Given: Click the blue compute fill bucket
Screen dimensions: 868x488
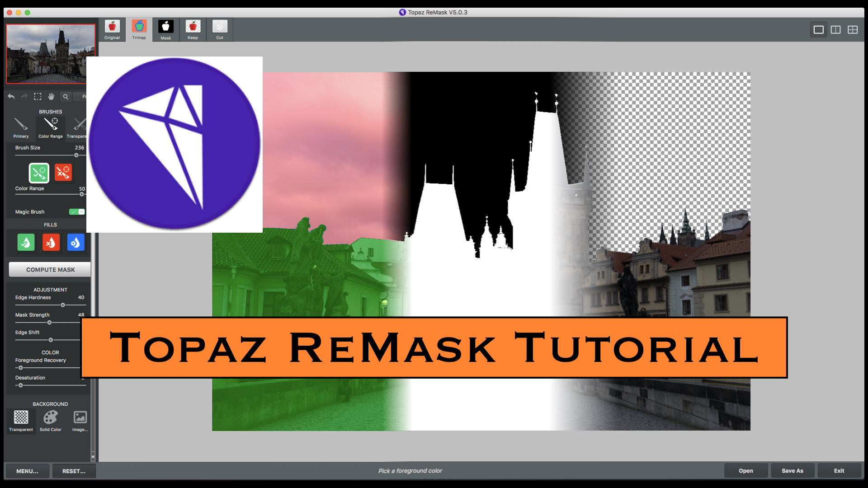Looking at the screenshot, I should coord(75,243).
